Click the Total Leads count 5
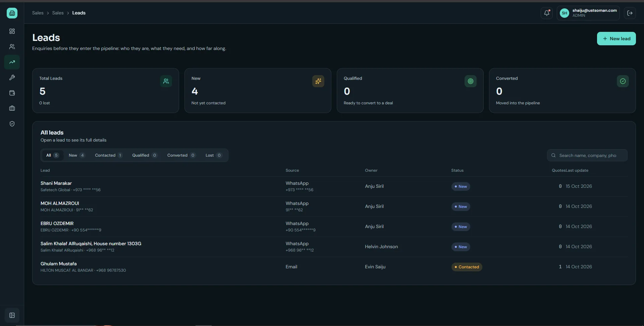 [42, 91]
